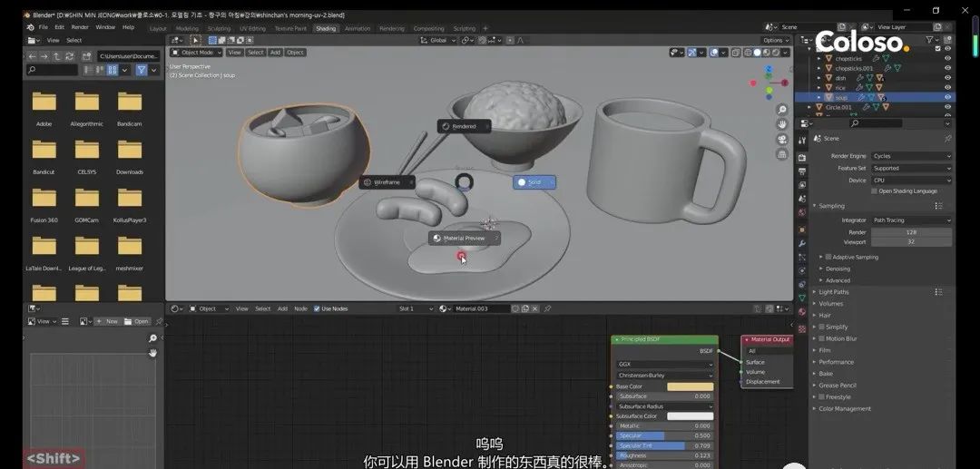Click the zoom view gizmo in viewport

[782, 110]
